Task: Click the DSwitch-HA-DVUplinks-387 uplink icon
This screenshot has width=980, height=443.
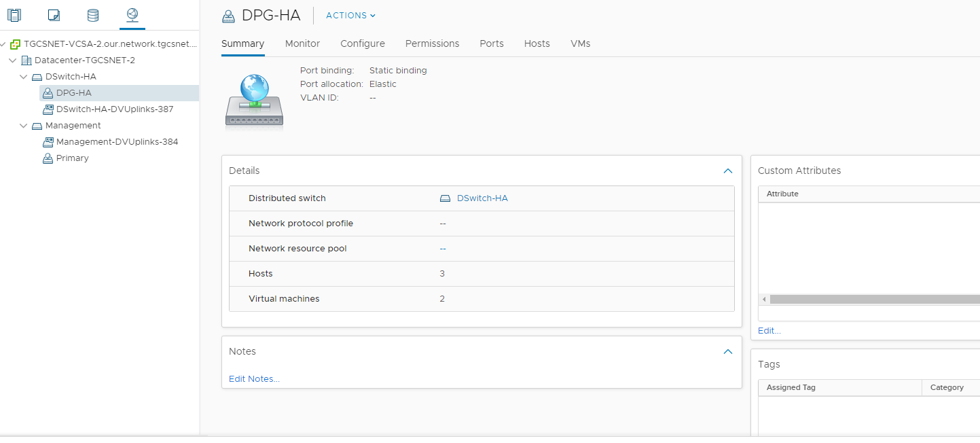Action: [x=48, y=109]
